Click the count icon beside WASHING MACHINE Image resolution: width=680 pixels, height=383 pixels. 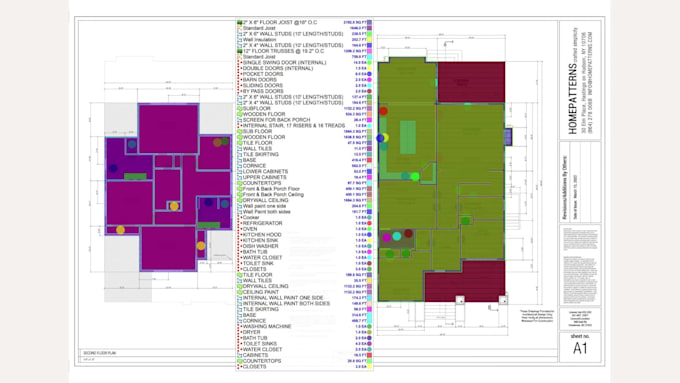click(x=239, y=326)
